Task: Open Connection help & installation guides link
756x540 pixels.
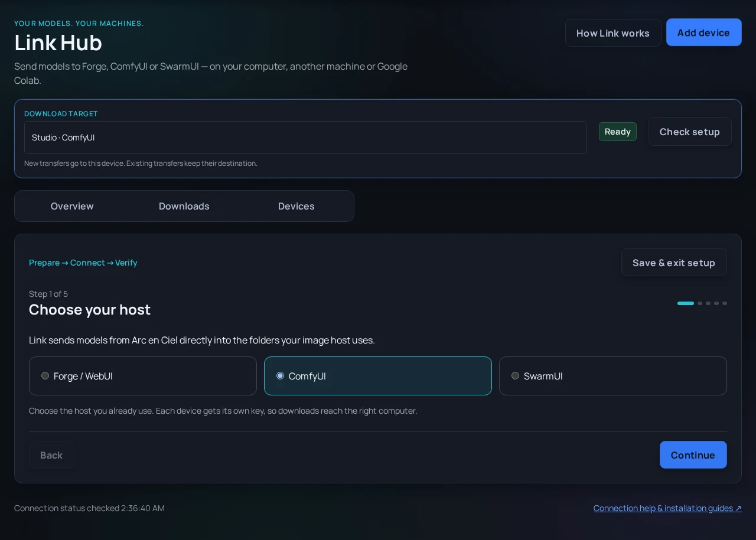Action: [667, 508]
